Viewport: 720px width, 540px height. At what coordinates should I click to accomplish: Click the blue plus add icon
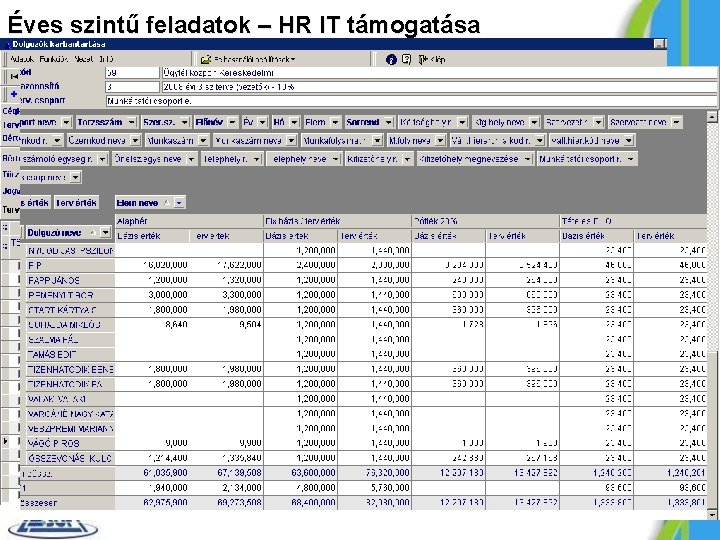point(14,94)
